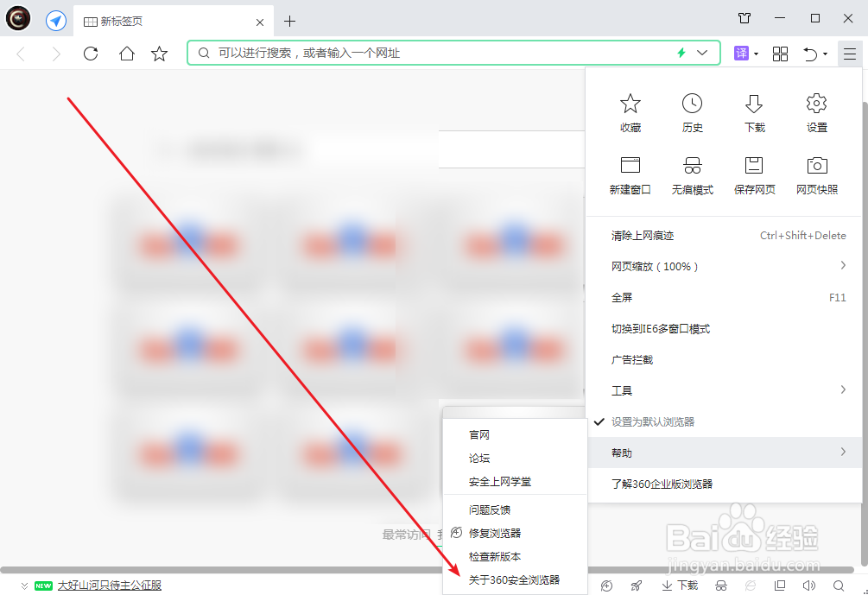This screenshot has width=868, height=595.
Task: Open the extensions grid icon
Action: click(780, 54)
